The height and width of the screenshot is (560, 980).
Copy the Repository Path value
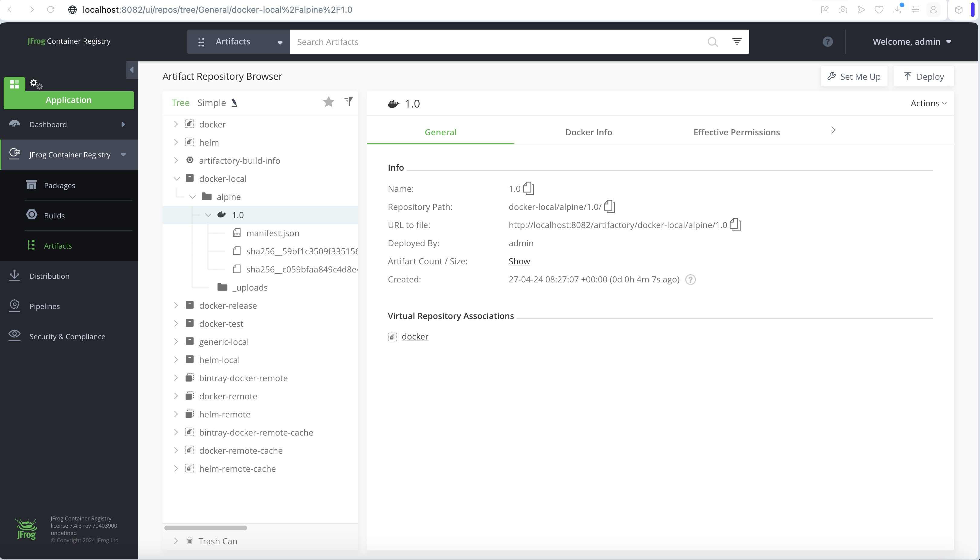[610, 206]
